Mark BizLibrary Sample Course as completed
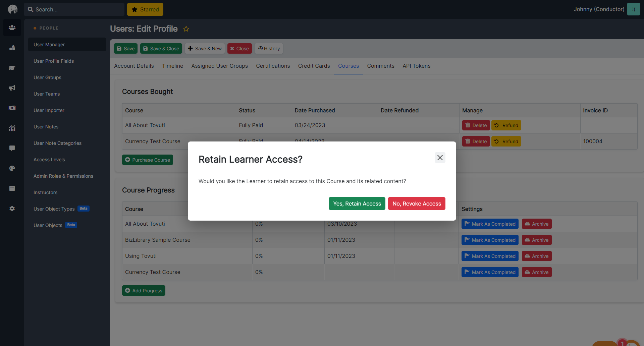The width and height of the screenshot is (644, 346). 490,240
